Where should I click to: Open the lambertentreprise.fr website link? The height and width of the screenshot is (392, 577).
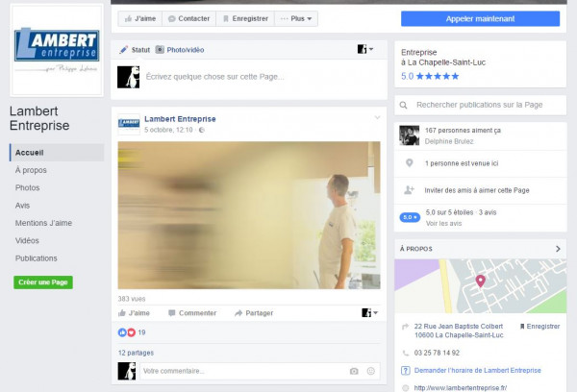(x=461, y=388)
